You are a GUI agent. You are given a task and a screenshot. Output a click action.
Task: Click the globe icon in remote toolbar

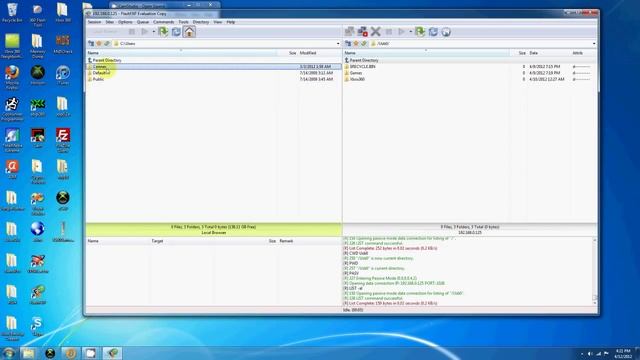[x=446, y=32]
